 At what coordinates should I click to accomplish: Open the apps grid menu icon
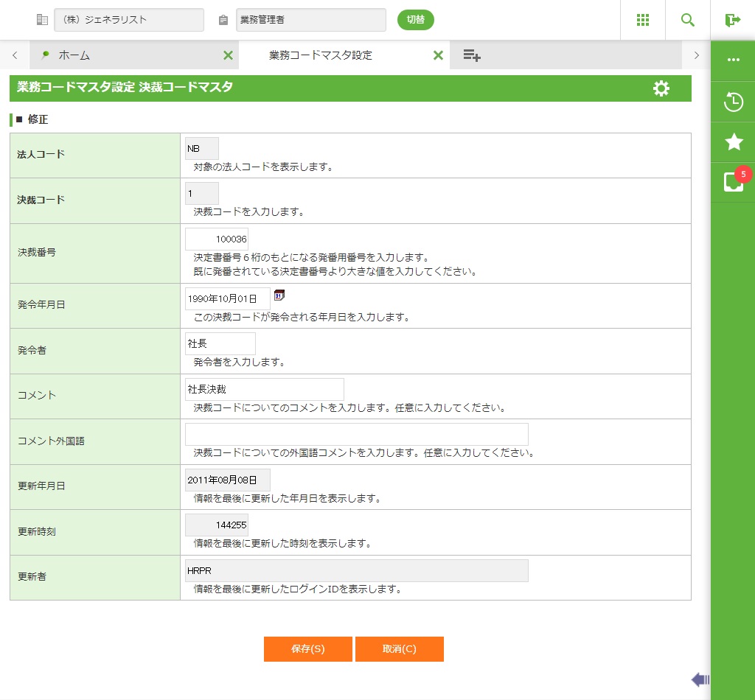642,20
